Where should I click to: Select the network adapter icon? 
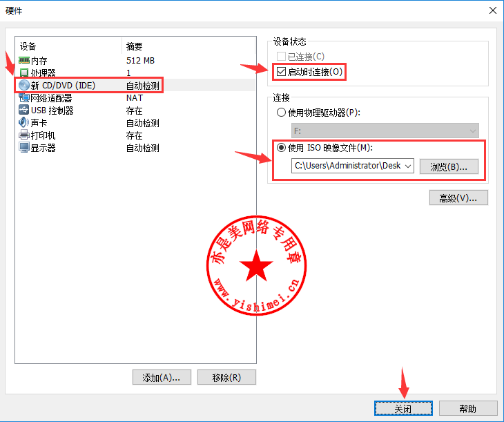pos(24,97)
